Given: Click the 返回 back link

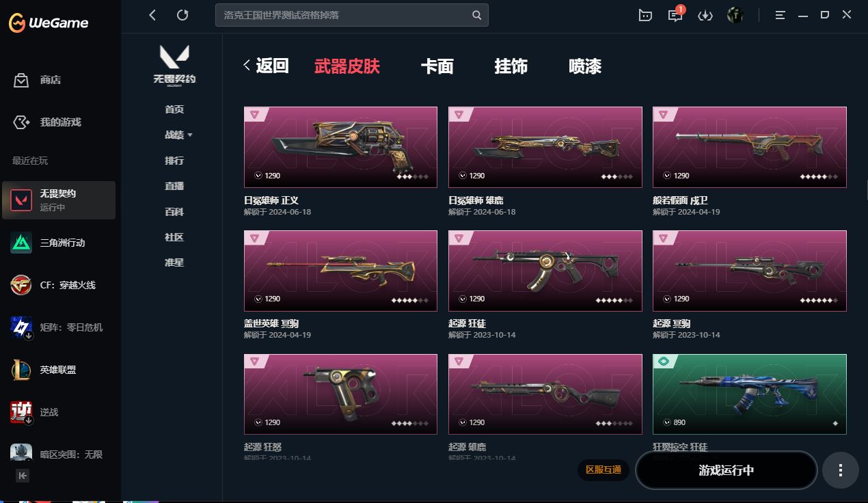Looking at the screenshot, I should pyautogui.click(x=267, y=66).
